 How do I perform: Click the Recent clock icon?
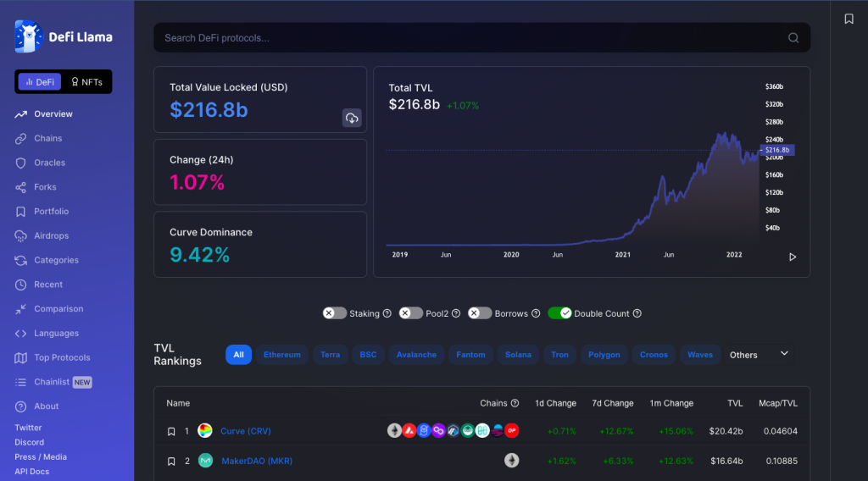(x=20, y=285)
